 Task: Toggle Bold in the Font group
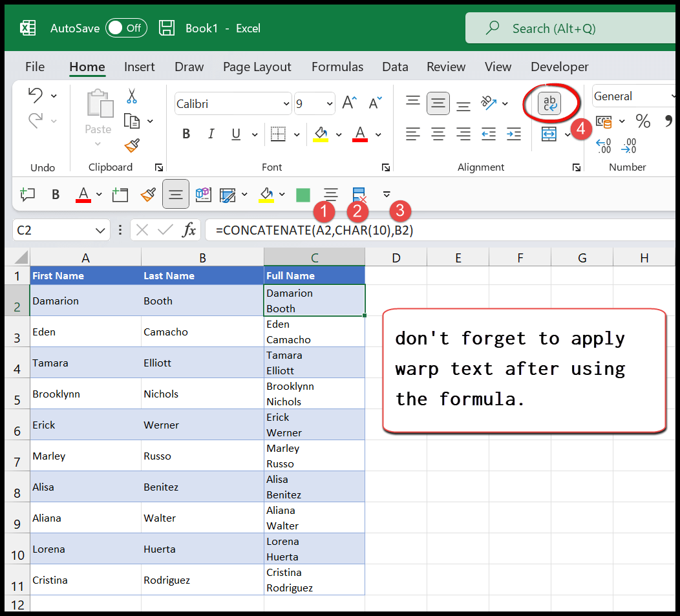pyautogui.click(x=186, y=134)
